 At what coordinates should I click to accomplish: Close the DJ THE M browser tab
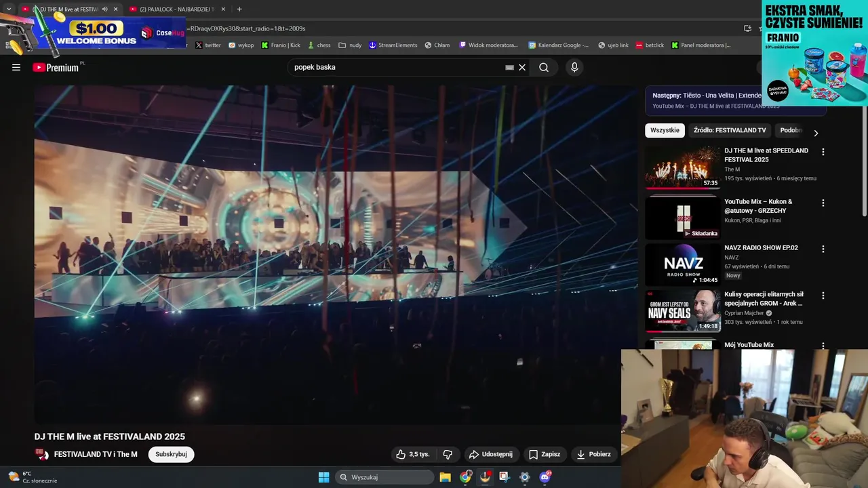tap(115, 9)
